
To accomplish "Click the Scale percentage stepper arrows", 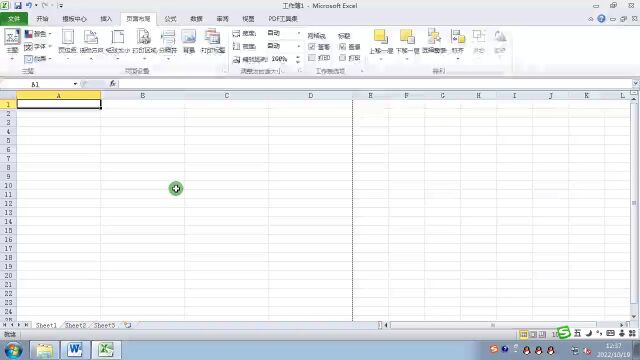I will [x=298, y=59].
